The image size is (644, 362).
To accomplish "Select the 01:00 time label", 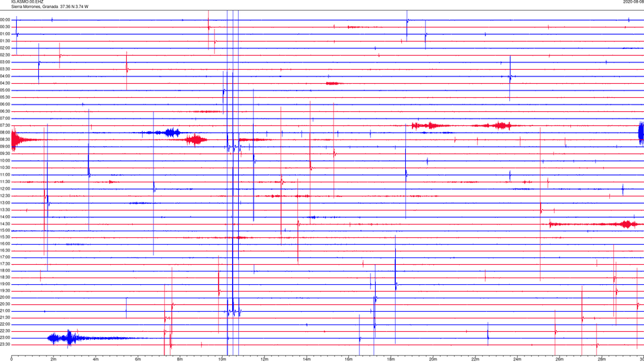I will tap(5, 34).
